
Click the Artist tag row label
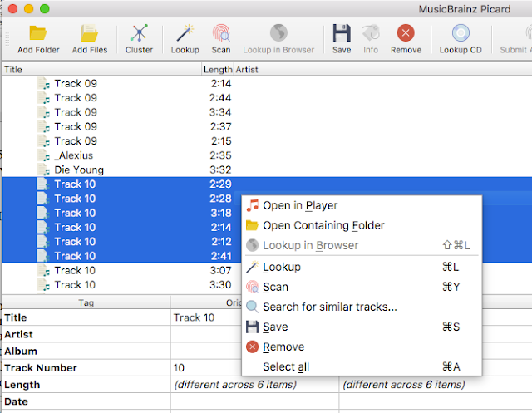18,334
